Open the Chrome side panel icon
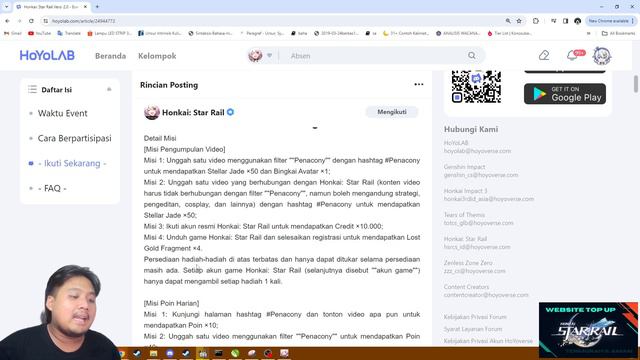This screenshot has width=640, height=360. [x=565, y=21]
